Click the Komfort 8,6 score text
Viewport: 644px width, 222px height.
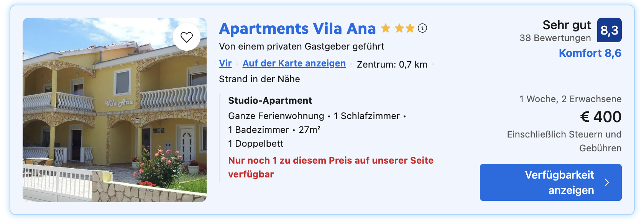click(590, 53)
